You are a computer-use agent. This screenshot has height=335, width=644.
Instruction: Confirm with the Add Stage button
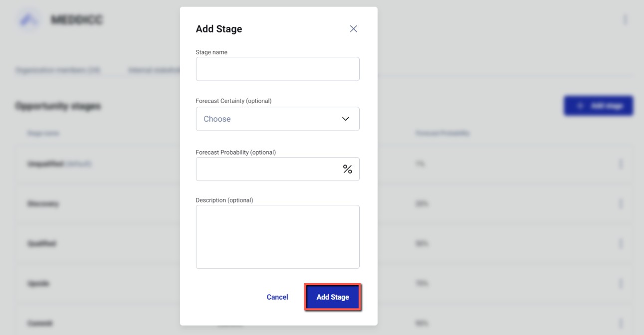pos(332,297)
